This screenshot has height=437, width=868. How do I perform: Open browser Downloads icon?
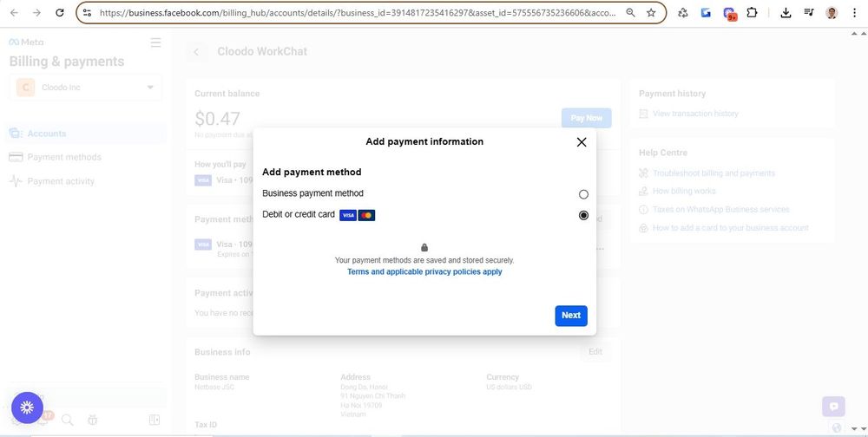[786, 13]
